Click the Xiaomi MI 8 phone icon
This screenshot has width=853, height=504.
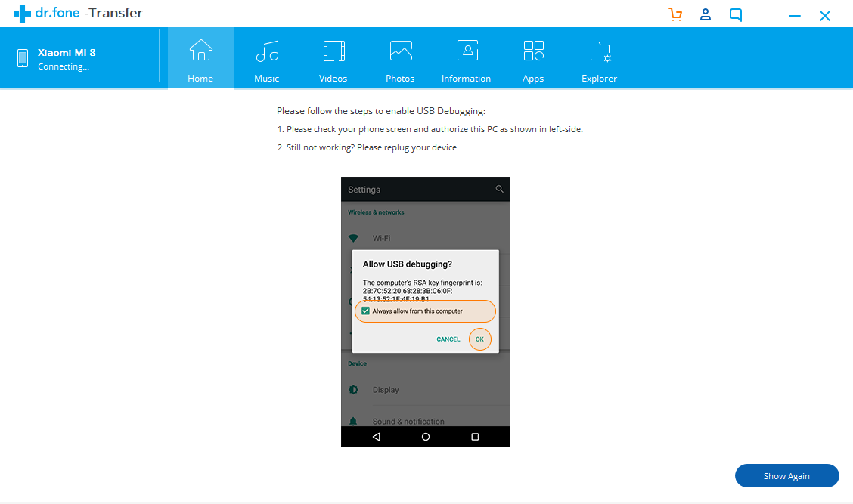[x=23, y=58]
